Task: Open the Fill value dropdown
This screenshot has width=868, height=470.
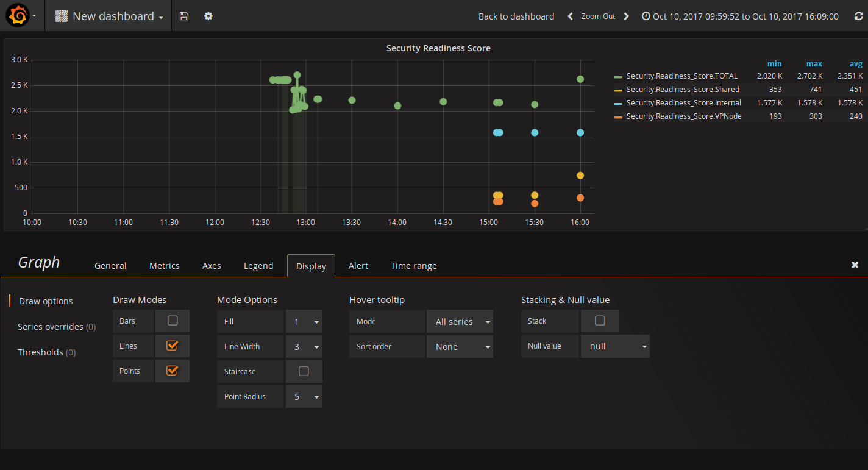Action: (x=304, y=322)
